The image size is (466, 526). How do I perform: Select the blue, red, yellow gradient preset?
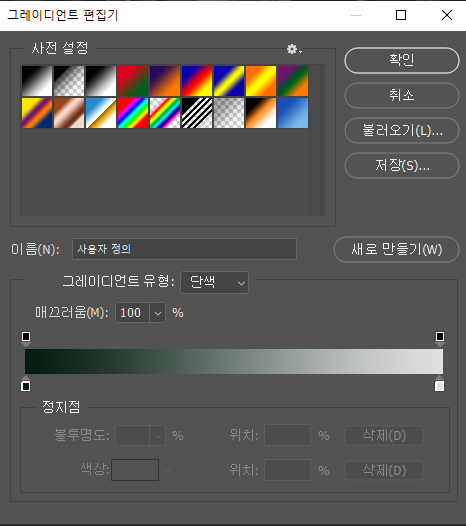197,81
